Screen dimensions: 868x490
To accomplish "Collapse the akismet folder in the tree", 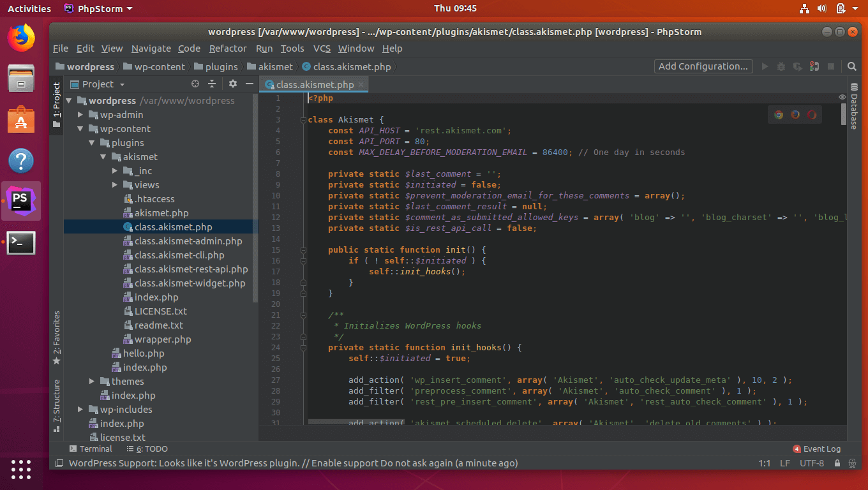I will [103, 156].
